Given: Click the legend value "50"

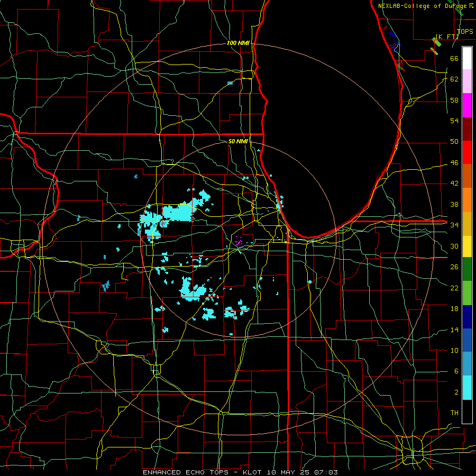Looking at the screenshot, I should 454,142.
